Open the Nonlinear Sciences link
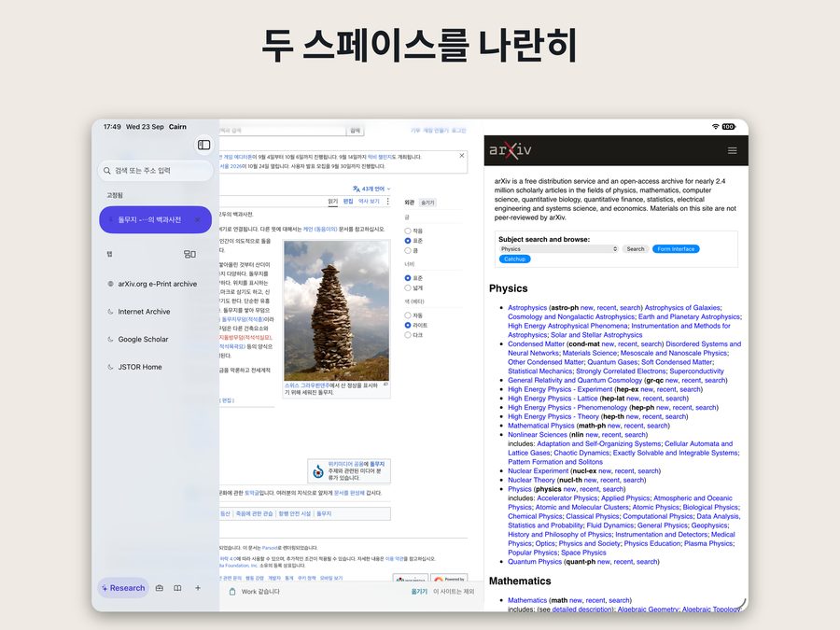 pyautogui.click(x=538, y=435)
